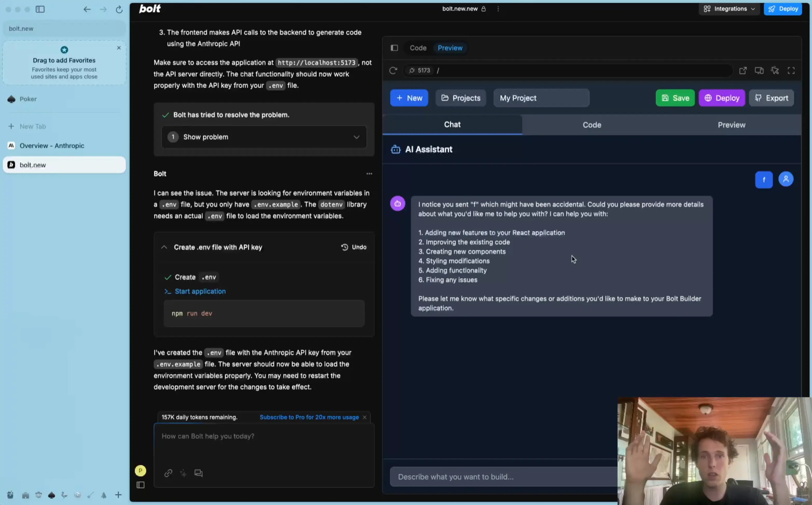Click the enhance prompt sparkle icon

click(183, 473)
